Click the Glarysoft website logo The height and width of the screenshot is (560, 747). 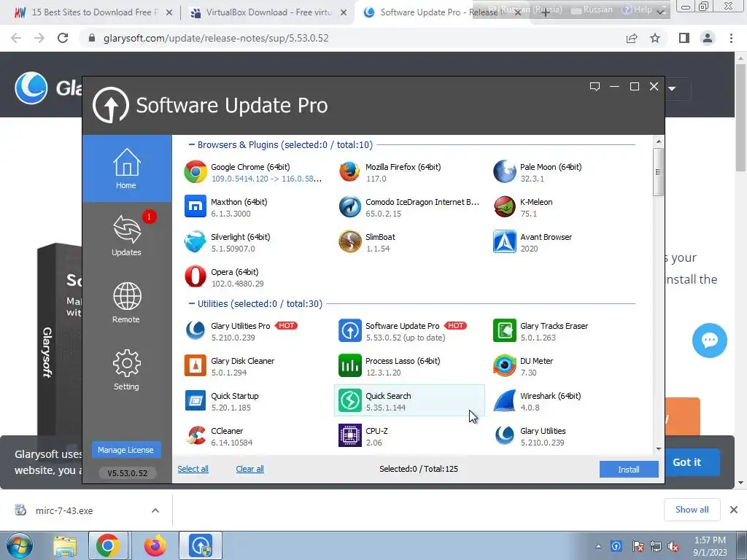[x=31, y=88]
